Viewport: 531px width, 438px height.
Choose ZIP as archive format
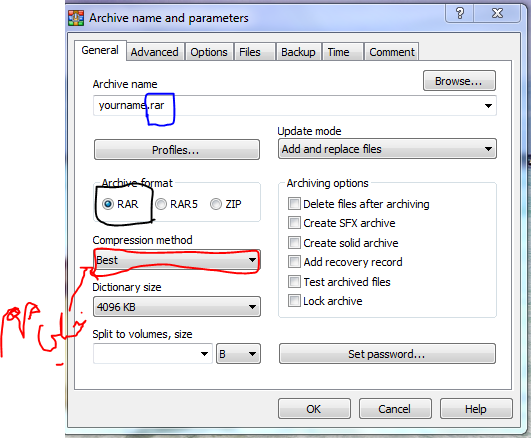point(216,204)
